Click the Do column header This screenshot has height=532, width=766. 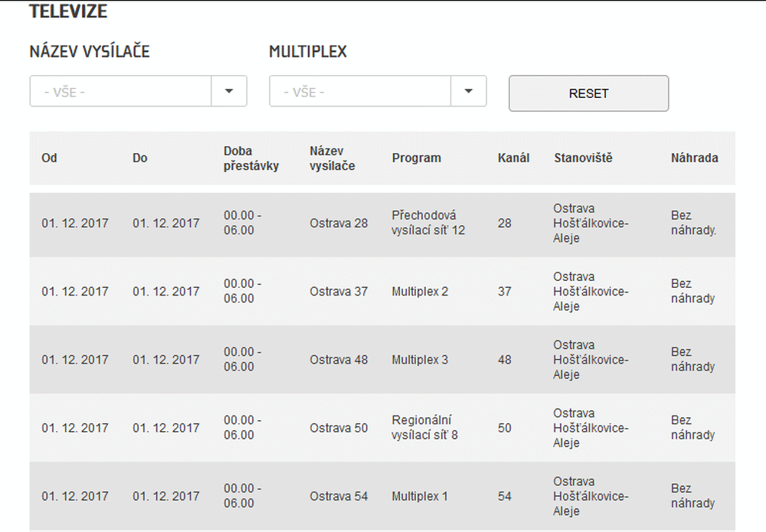point(139,158)
